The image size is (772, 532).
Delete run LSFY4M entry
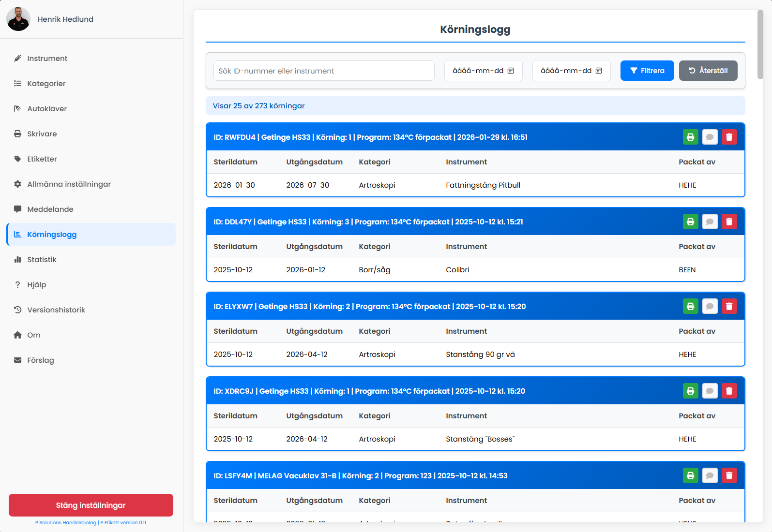729,476
